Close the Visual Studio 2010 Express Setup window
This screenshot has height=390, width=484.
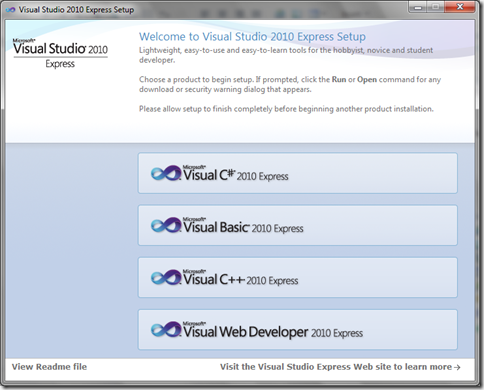[x=460, y=7]
